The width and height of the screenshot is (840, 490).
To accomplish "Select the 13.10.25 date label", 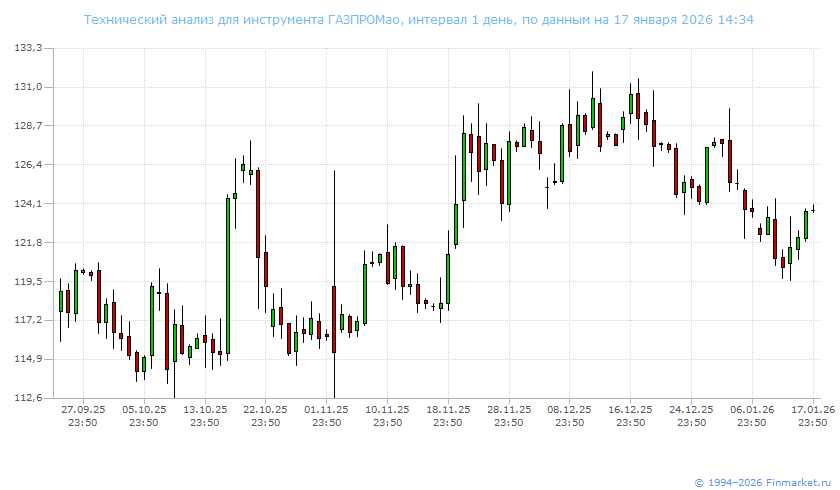I will click(205, 409).
